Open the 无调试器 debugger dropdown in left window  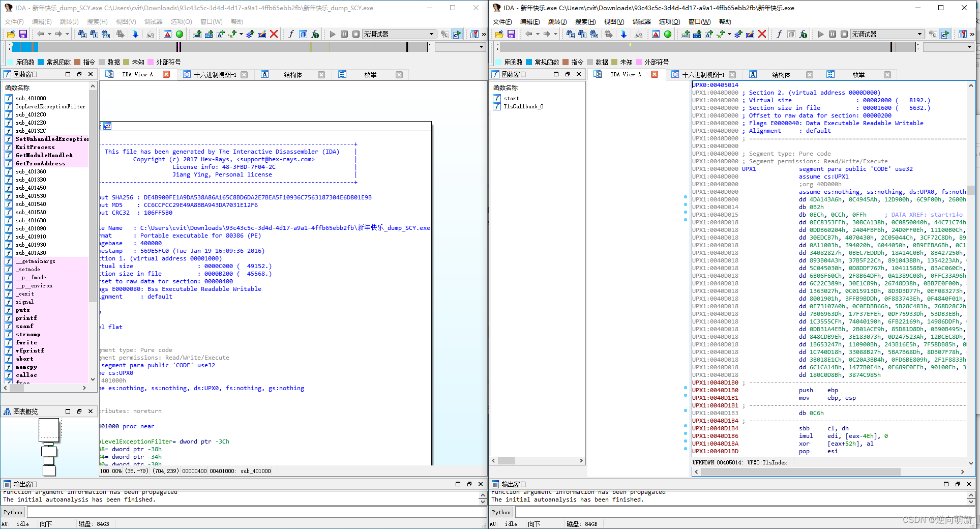click(x=399, y=34)
